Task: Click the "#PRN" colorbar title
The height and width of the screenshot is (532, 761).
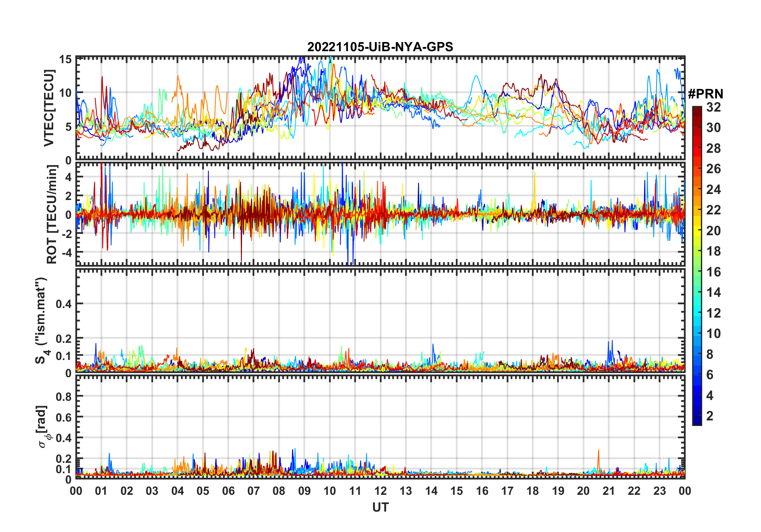Action: pyautogui.click(x=705, y=94)
